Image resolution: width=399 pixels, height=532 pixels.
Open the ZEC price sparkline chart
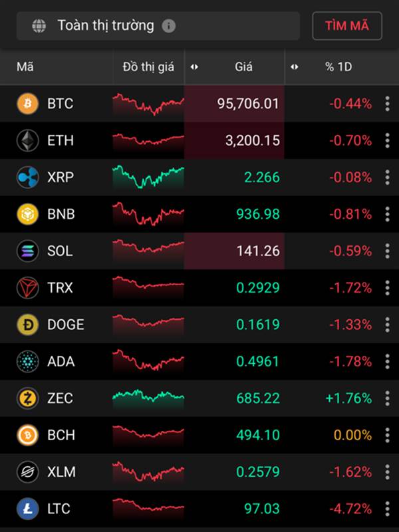click(x=148, y=397)
